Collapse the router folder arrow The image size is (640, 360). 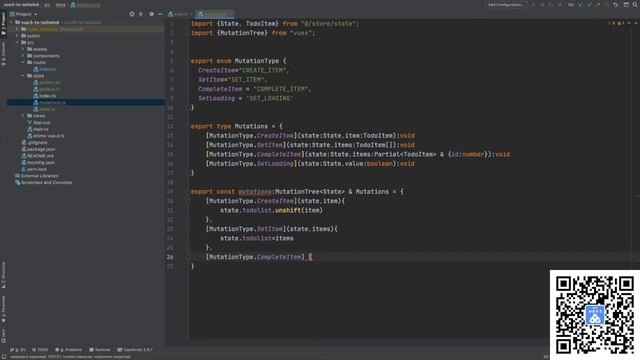pos(23,62)
